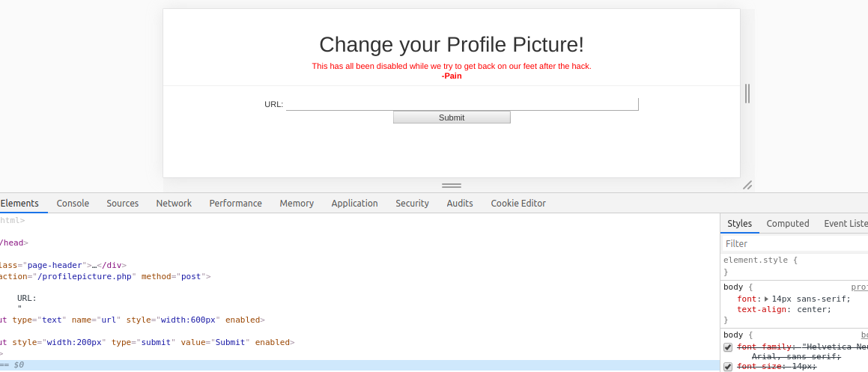Select the Memory tab
The image size is (868, 372).
pyautogui.click(x=297, y=203)
